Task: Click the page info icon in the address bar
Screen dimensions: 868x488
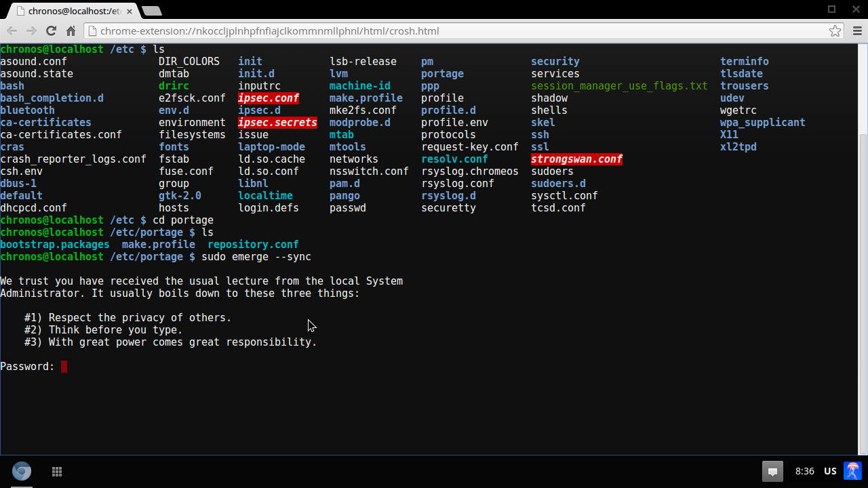Action: [x=93, y=31]
